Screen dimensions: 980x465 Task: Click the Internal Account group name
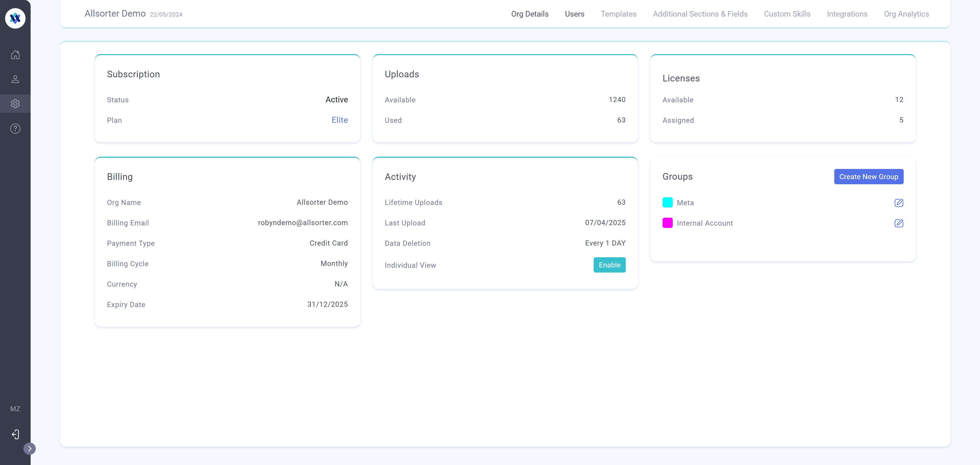point(705,223)
